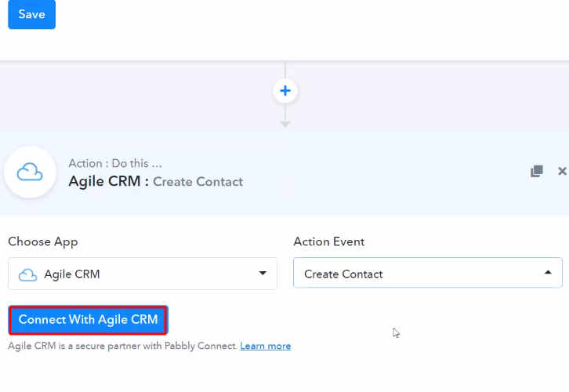The height and width of the screenshot is (392, 569).
Task: Duplicate the Agile CRM action step
Action: 537,171
